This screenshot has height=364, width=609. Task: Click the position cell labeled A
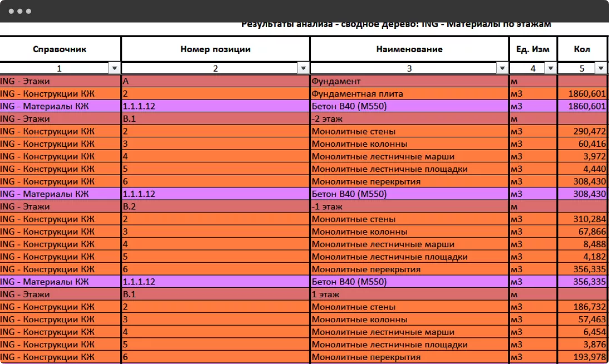pos(215,81)
